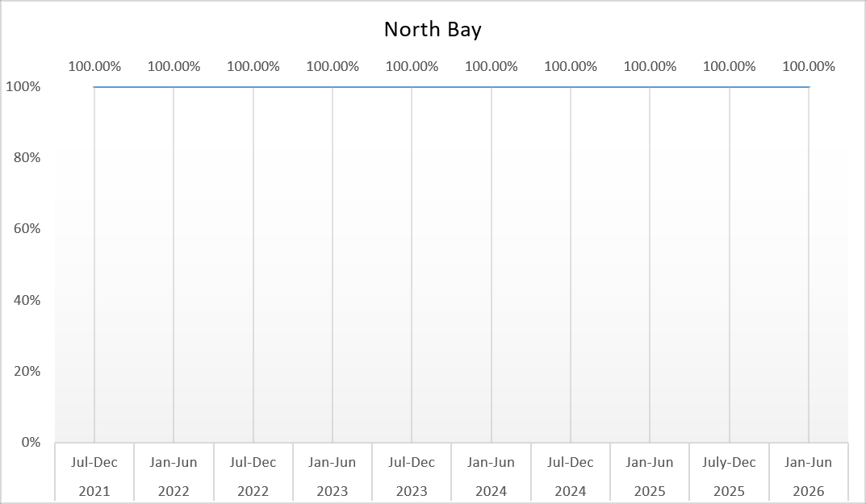Select the 100.00% data label above Jan-Jun 2025
The width and height of the screenshot is (866, 504).
pyautogui.click(x=650, y=67)
